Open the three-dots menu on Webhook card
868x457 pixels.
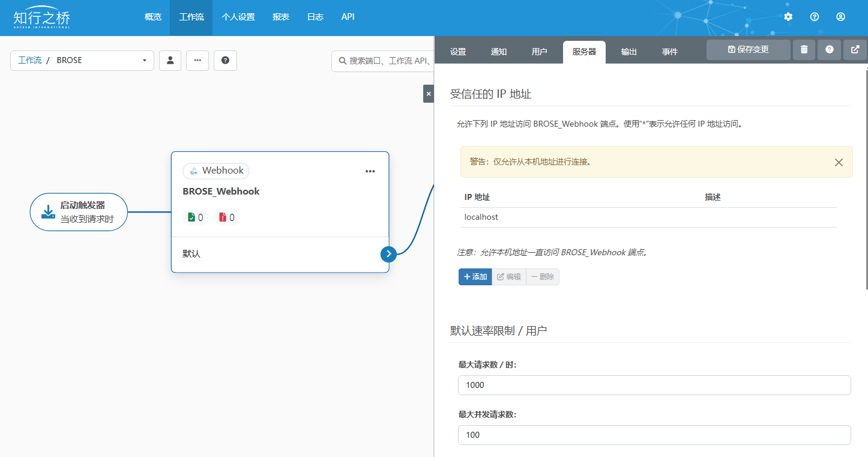point(370,171)
